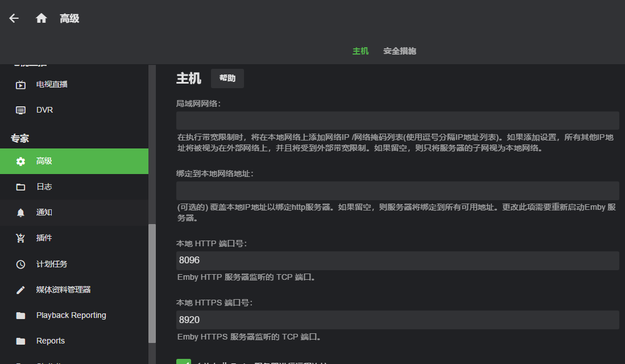
Task: Open 电视直播 live TV icon in sidebar
Action: pos(21,85)
